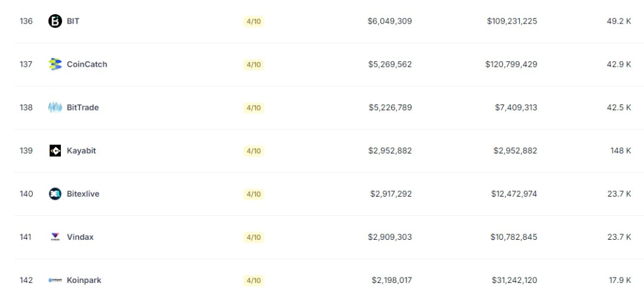Screen dimensions: 644x300
Task: Open the Bitexlive exchange name link
Action: [x=83, y=194]
